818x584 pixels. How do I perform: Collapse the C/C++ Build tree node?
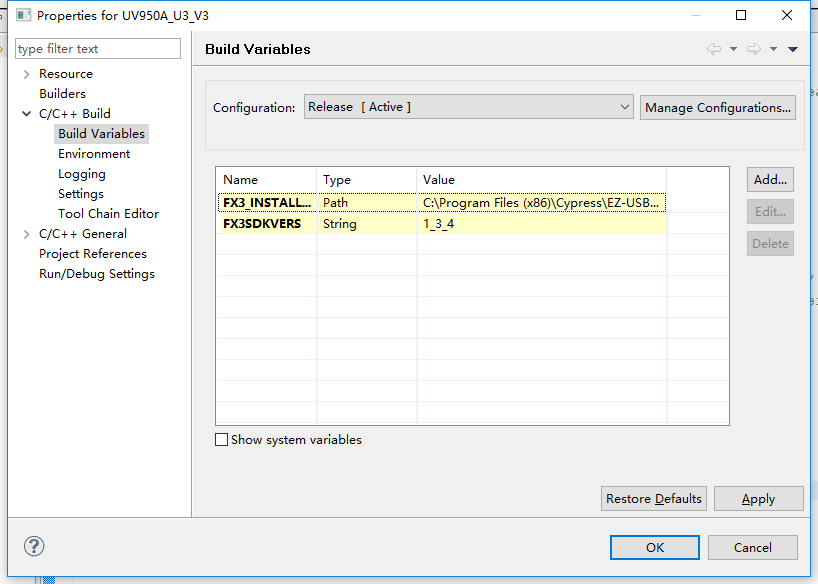point(27,114)
